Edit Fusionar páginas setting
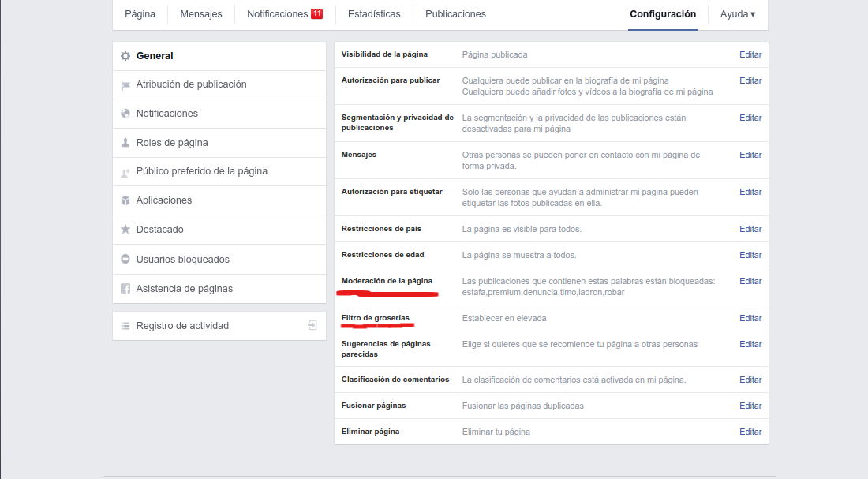The image size is (868, 479). pos(750,406)
